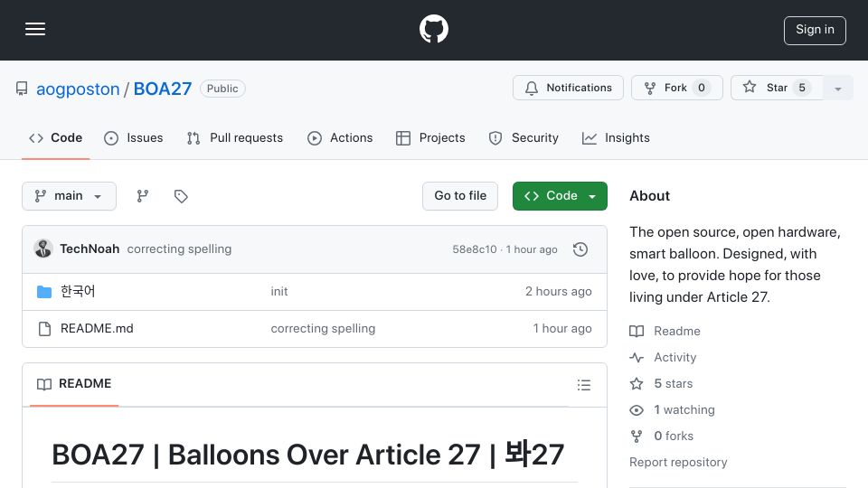Open the README.md file
868x488 pixels.
coord(97,329)
